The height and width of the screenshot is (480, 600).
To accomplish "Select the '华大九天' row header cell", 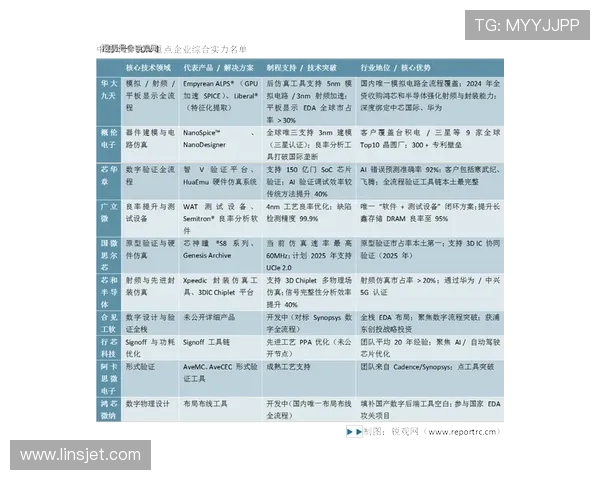I will [x=109, y=101].
